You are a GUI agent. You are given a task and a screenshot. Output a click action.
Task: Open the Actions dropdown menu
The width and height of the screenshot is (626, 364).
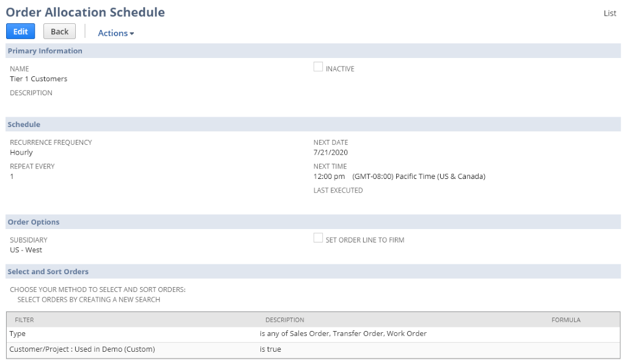(x=115, y=33)
